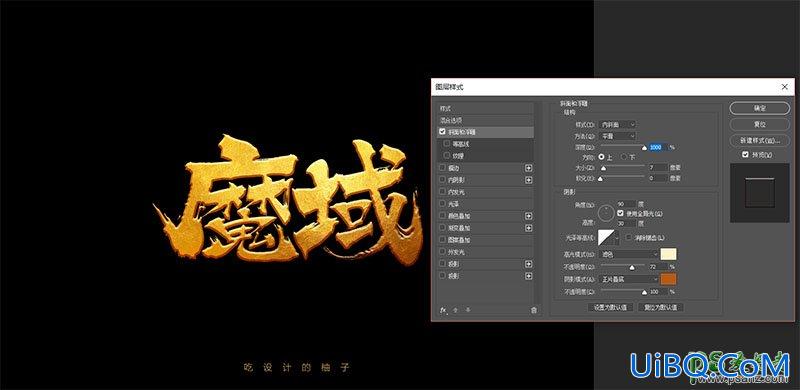Image resolution: width=800 pixels, height=390 pixels.
Task: Select the 下 (Down) direction radio button
Action: point(624,157)
